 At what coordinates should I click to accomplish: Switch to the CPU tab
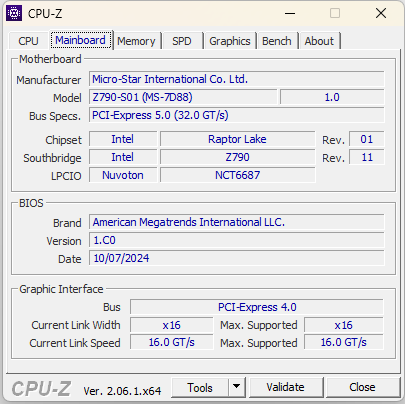coord(28,41)
